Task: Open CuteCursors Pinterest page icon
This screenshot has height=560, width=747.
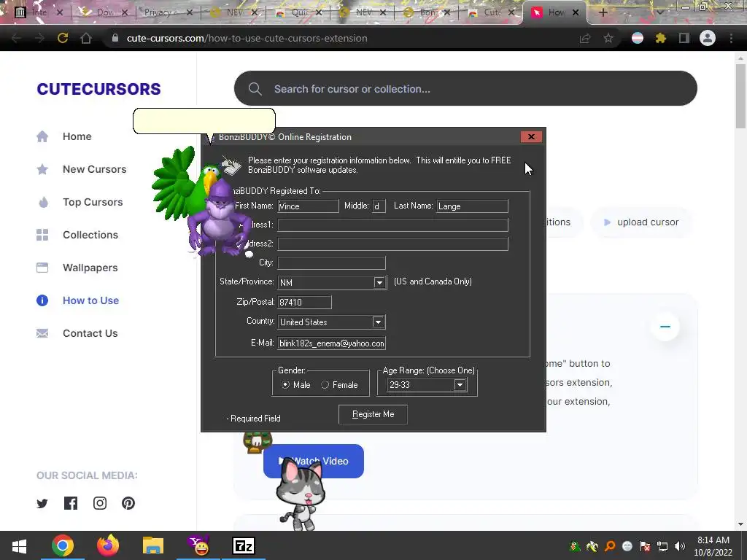Action: [128, 503]
